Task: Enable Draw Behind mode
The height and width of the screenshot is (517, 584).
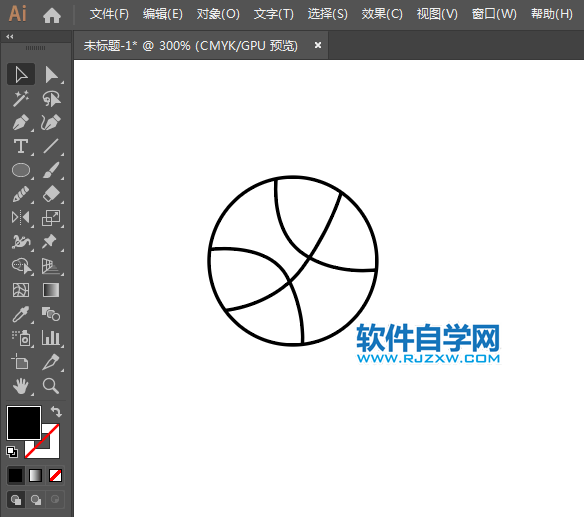Action: pos(36,499)
